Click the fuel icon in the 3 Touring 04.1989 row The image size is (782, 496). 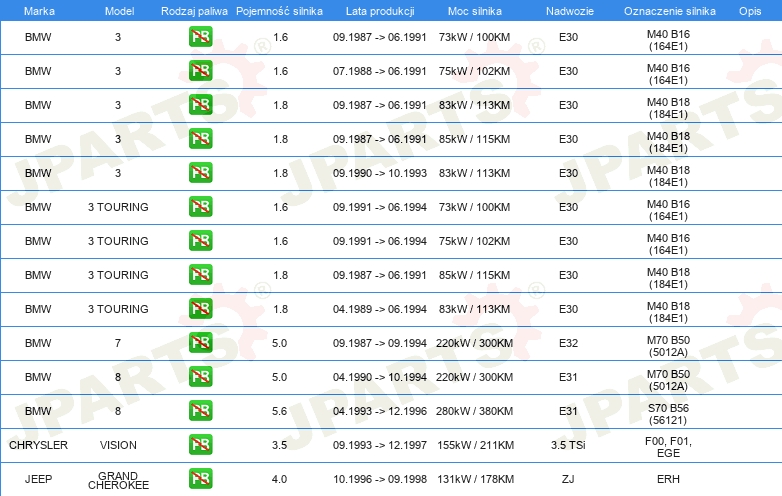pyautogui.click(x=200, y=309)
